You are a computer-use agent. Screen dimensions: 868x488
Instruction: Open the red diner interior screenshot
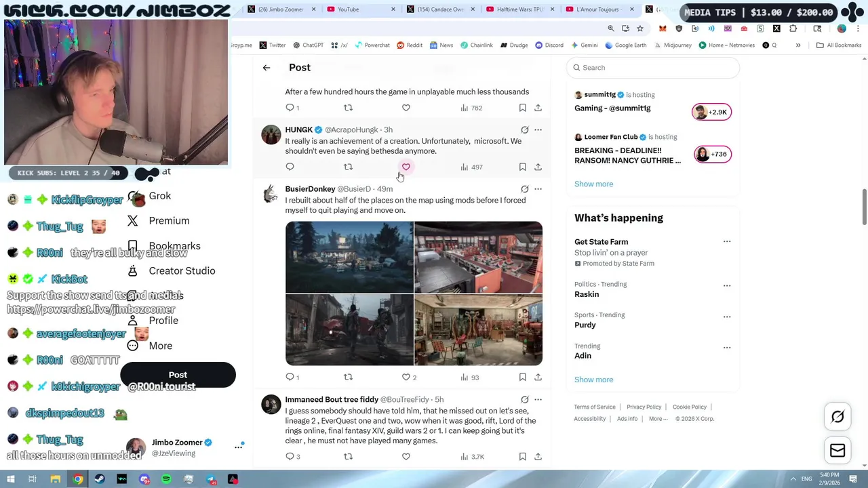[x=478, y=257]
